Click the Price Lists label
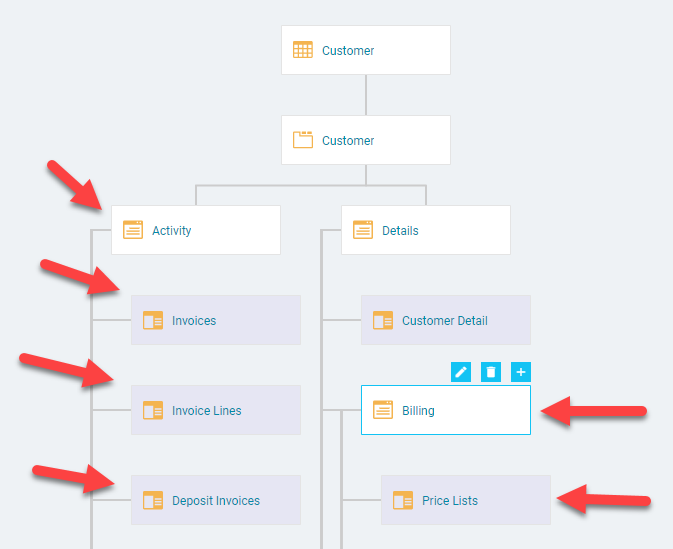Screen dimensions: 673x549 (450, 500)
